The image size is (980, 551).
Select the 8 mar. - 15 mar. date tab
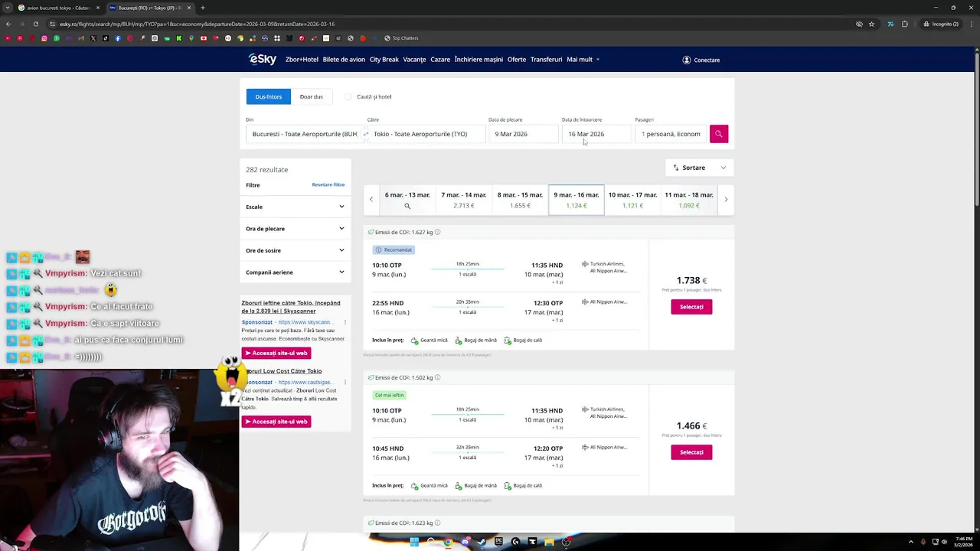pyautogui.click(x=520, y=200)
